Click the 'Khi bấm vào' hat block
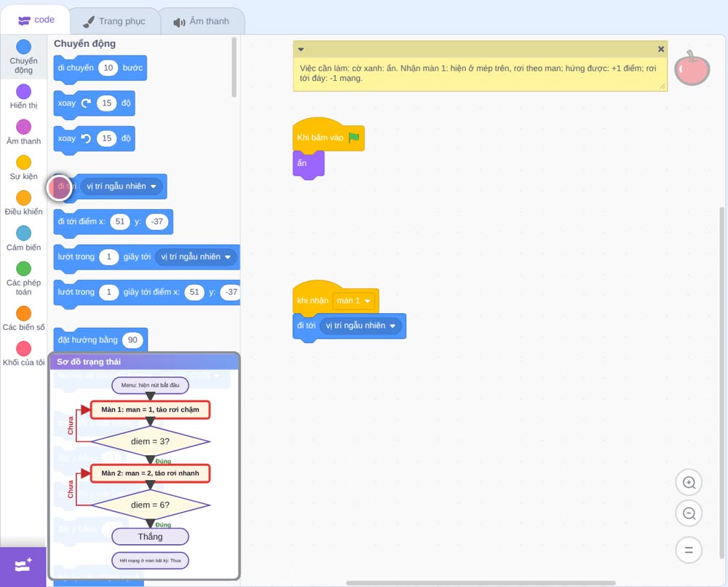The height and width of the screenshot is (587, 728). 328,134
